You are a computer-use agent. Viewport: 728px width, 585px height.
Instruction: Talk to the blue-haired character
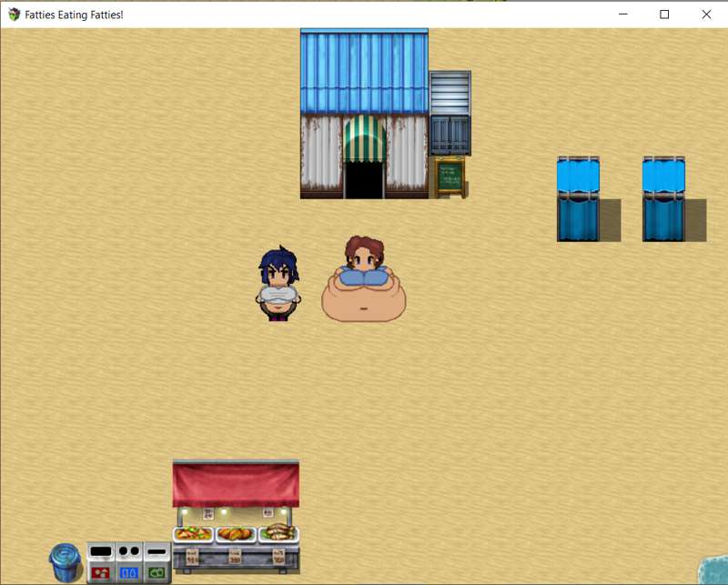click(x=278, y=284)
